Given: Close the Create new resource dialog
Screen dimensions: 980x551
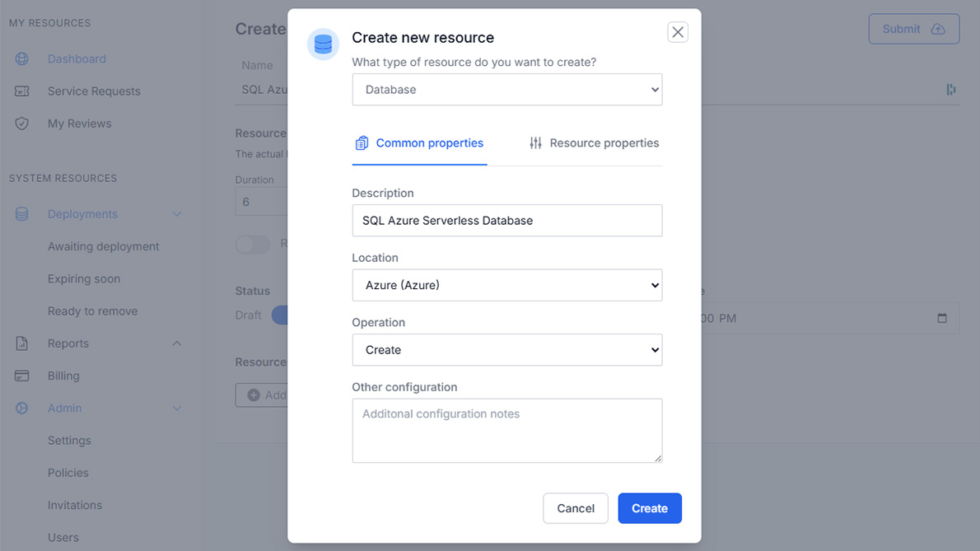Looking at the screenshot, I should coord(677,32).
